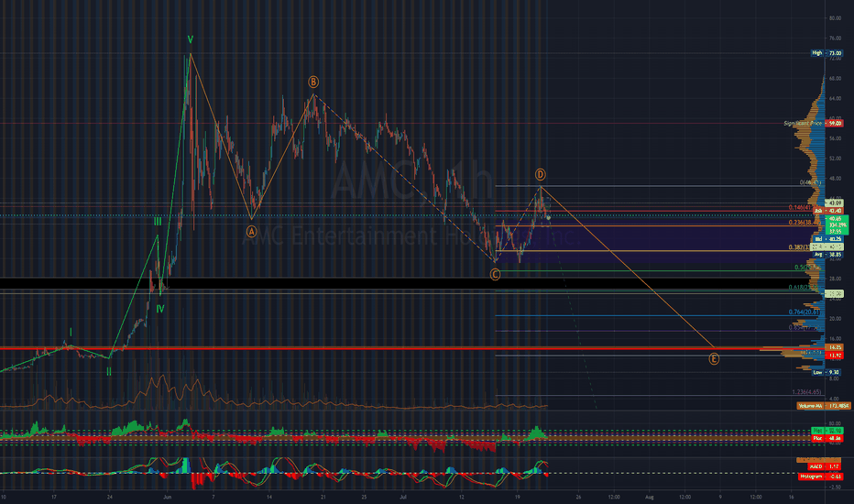Click the 14.25 orange price tag
Viewport: 854px width, 504px height.
click(x=835, y=347)
